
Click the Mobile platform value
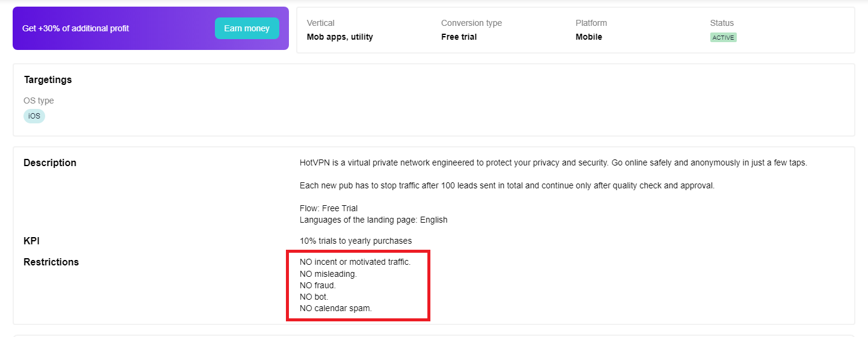pyautogui.click(x=589, y=37)
